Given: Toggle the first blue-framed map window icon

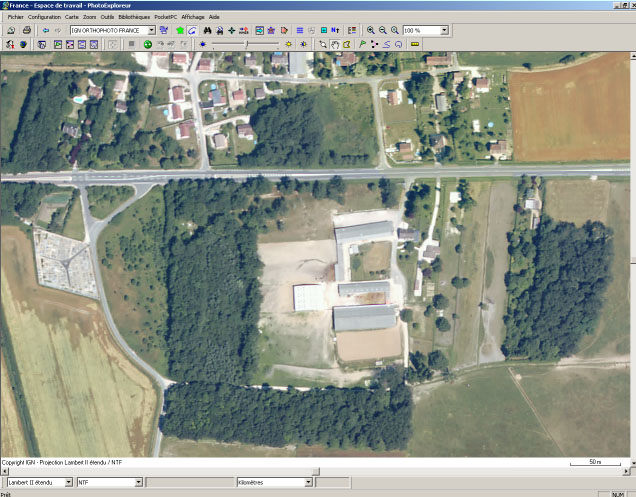Looking at the screenshot, I should 58,44.
